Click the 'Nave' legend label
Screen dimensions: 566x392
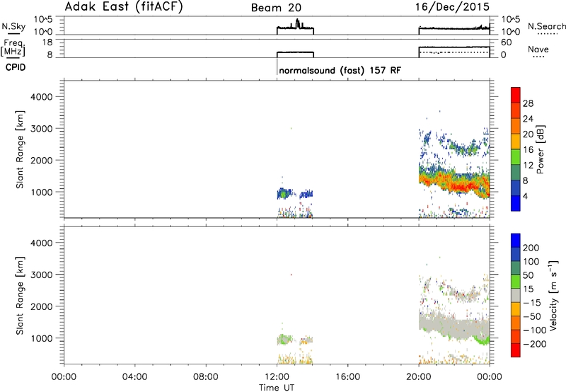(538, 49)
